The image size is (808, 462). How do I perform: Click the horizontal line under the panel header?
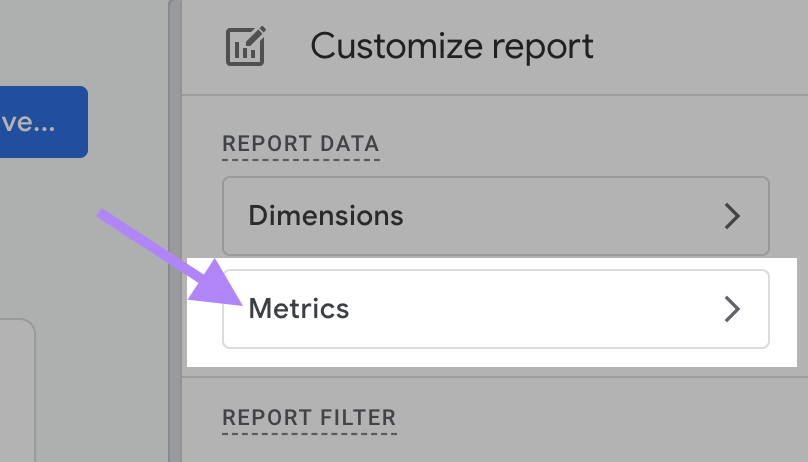point(495,95)
